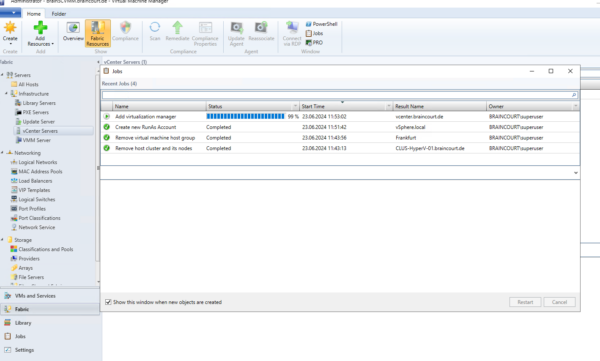Image resolution: width=600 pixels, height=361 pixels.
Task: Open the Settings workspace
Action: pyautogui.click(x=50, y=350)
